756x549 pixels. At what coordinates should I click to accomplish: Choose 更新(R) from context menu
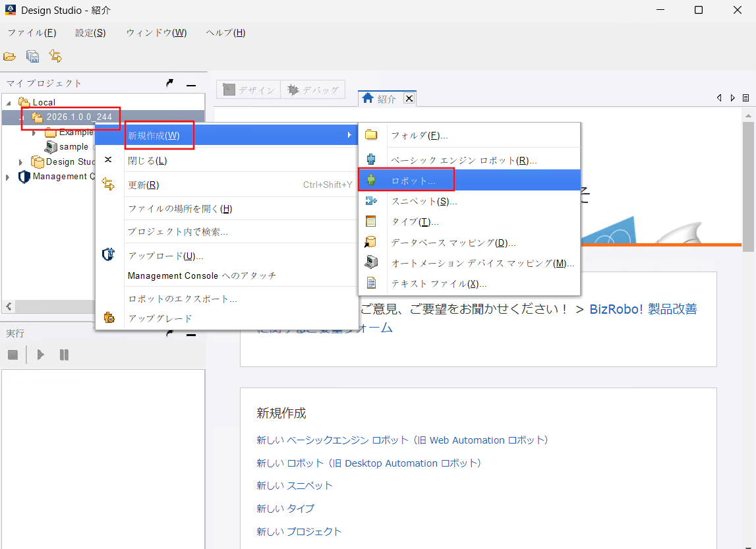(x=227, y=185)
